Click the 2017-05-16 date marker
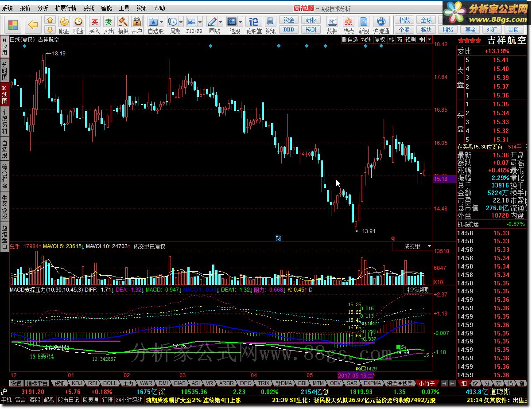The height and width of the screenshot is (409, 532). tap(356, 375)
